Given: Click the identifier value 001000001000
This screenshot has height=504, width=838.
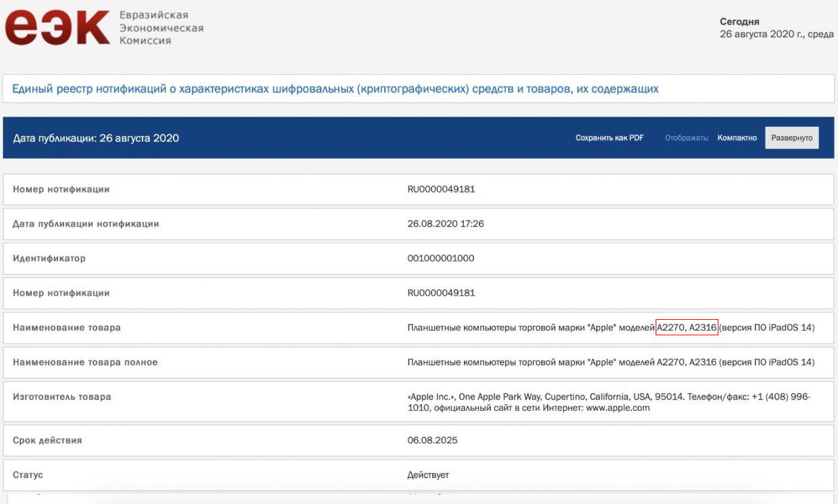Looking at the screenshot, I should [441, 258].
